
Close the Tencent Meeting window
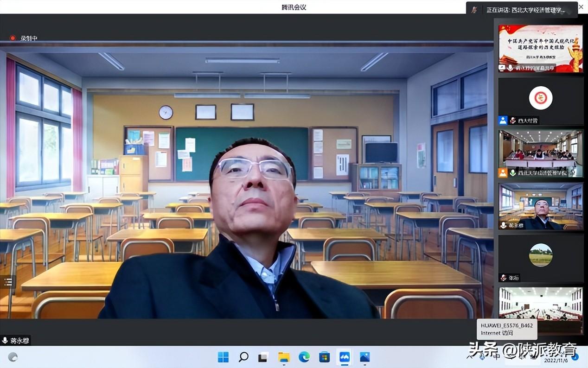581,7
